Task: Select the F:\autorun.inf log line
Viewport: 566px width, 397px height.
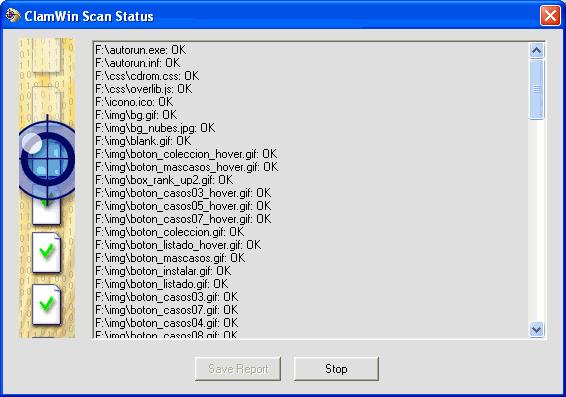Action: pos(138,63)
